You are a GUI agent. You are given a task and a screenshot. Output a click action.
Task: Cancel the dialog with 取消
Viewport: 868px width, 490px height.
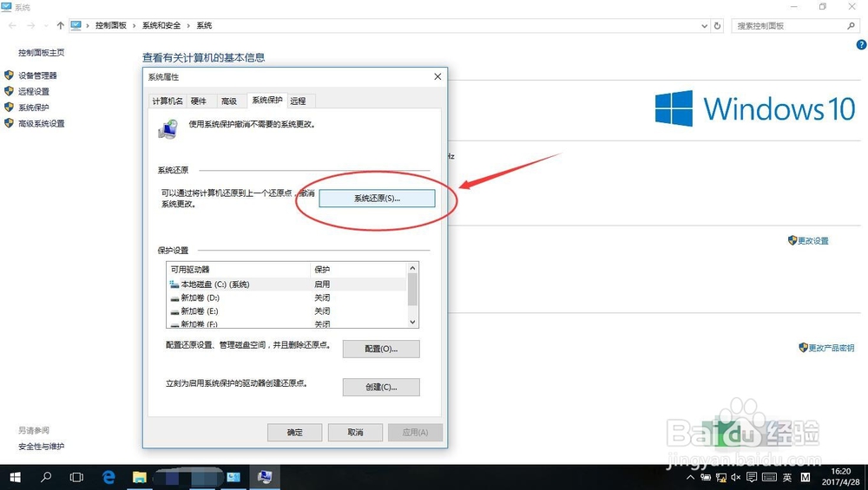click(x=355, y=433)
